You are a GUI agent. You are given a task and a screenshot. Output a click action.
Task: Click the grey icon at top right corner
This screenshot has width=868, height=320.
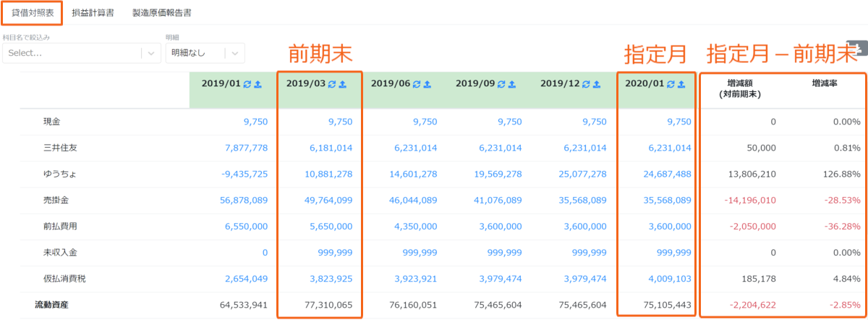tap(858, 49)
